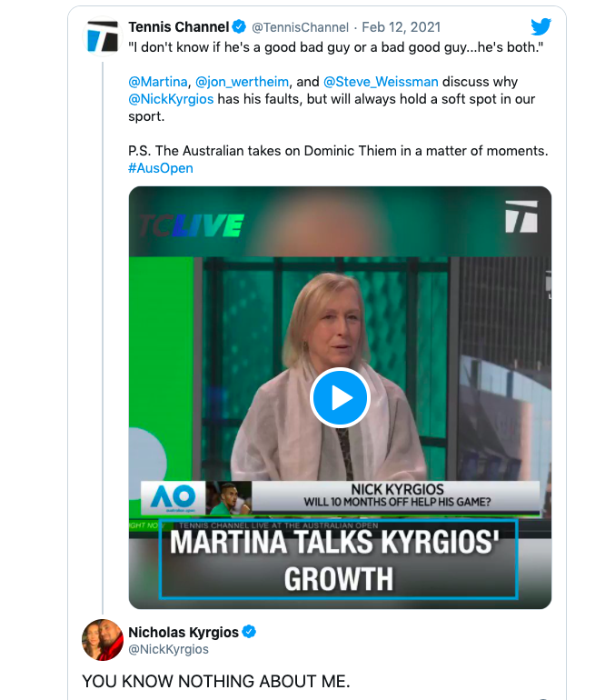Open Tennis Channel's profile avatar

101,39
